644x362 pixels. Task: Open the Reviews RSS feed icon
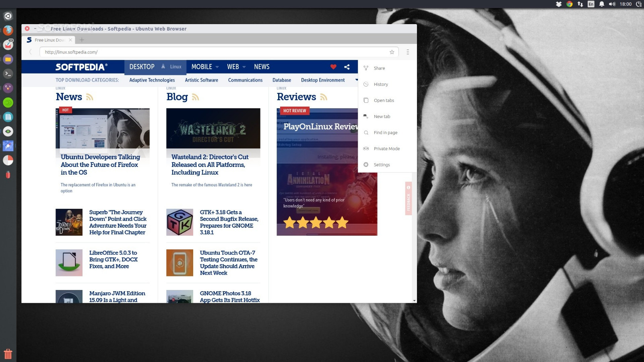click(x=324, y=97)
